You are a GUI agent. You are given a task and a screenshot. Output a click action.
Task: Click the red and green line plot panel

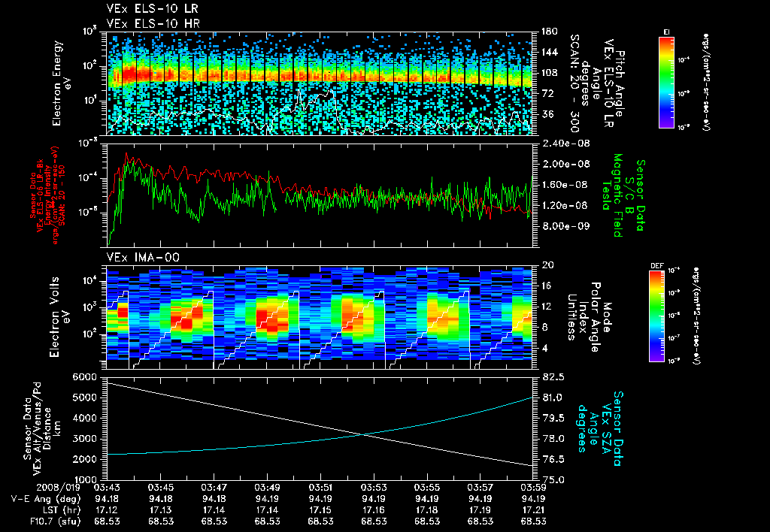pos(320,195)
